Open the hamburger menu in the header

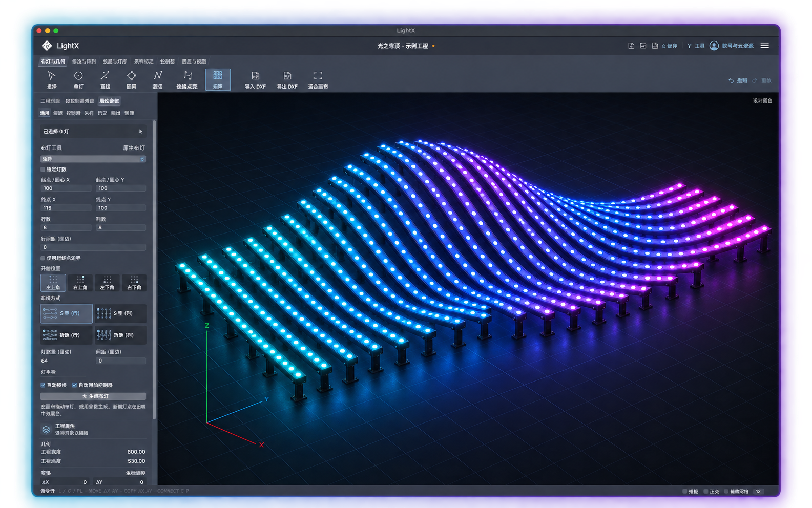click(765, 46)
